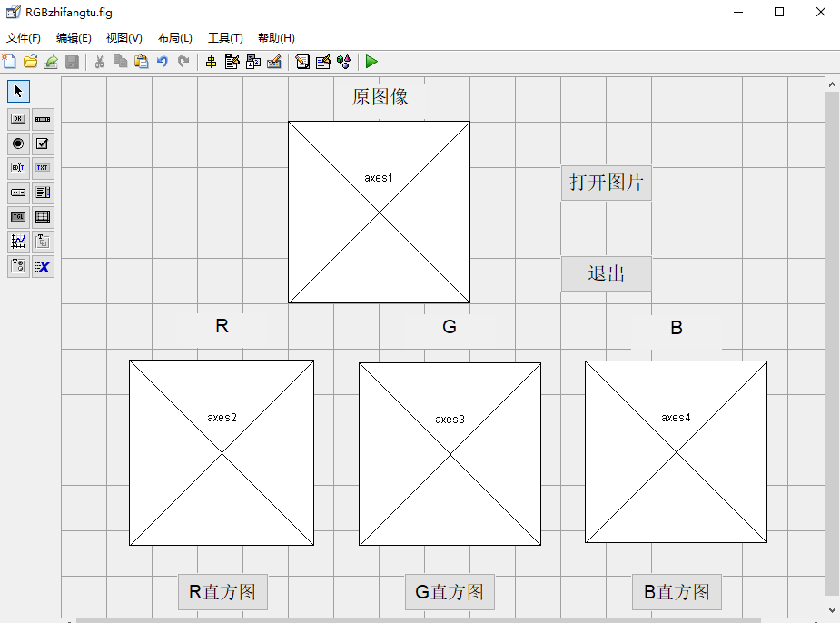The width and height of the screenshot is (840, 623).
Task: Pick the Pop-up Menu component tool
Action: coord(17,193)
